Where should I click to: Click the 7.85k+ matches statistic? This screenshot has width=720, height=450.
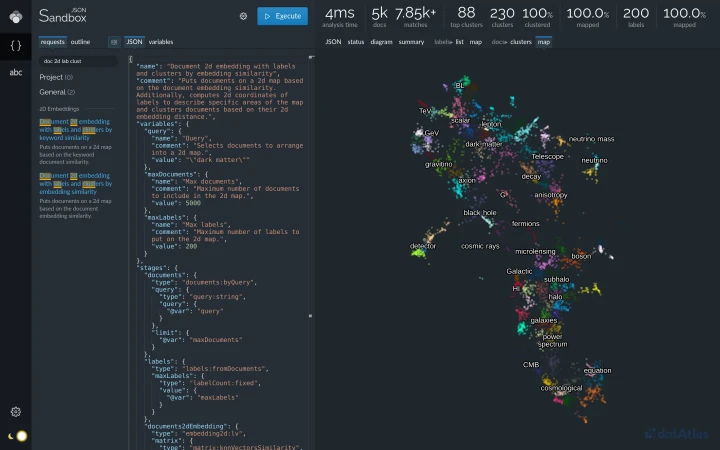(x=416, y=17)
